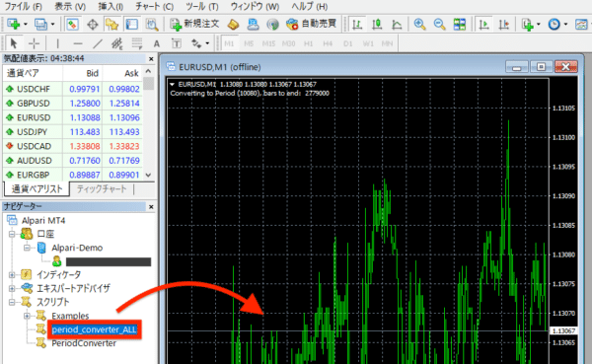592x364 pixels.
Task: Switch to the ティックチャート tab
Action: tap(102, 188)
